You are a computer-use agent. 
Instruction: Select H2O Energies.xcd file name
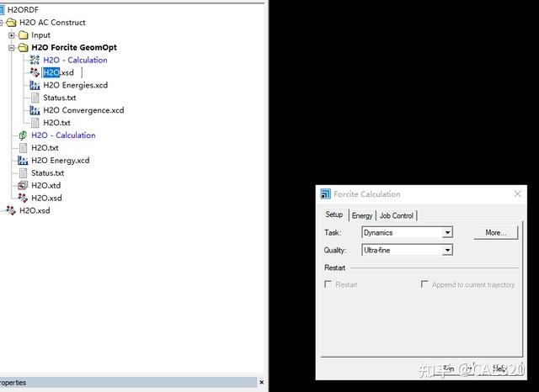tap(76, 85)
